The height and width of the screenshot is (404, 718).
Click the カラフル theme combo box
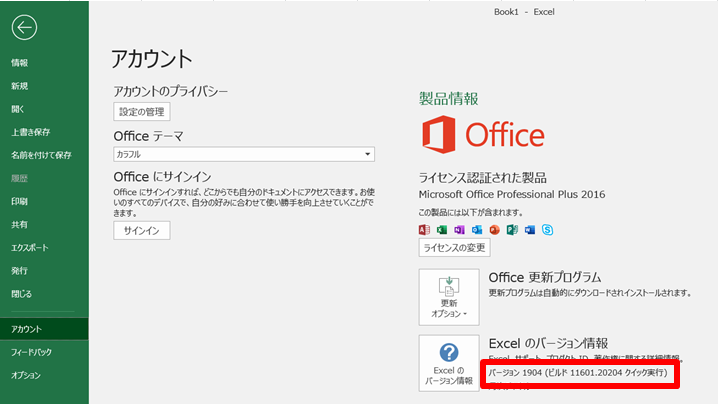[x=244, y=154]
